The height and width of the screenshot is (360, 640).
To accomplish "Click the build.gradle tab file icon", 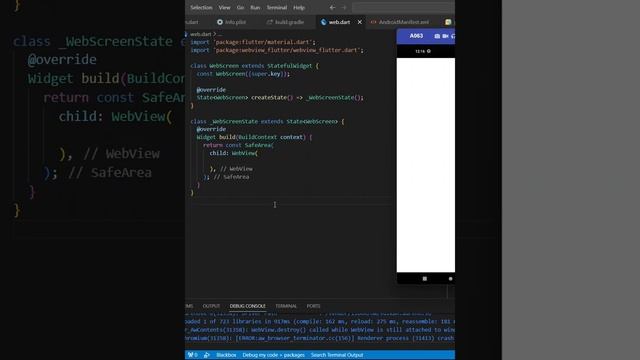I will point(269,22).
